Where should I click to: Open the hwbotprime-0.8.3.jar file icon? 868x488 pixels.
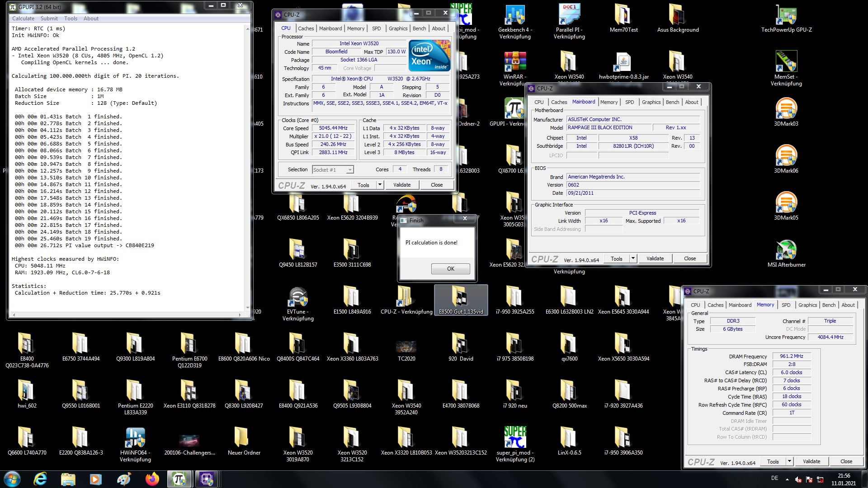click(623, 66)
